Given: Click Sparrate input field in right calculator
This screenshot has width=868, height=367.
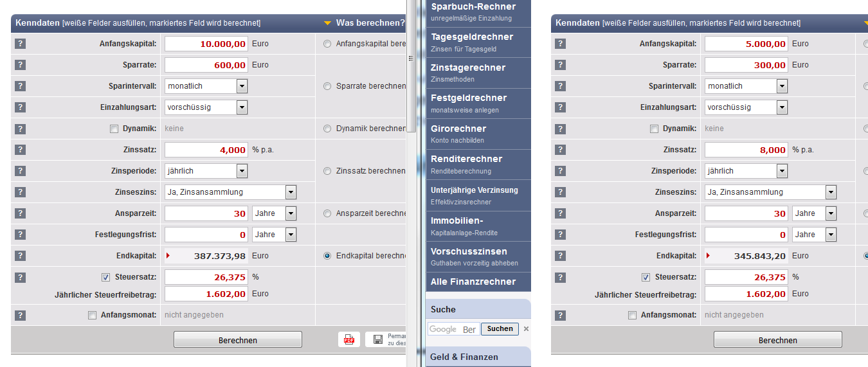Looking at the screenshot, I should tap(747, 65).
